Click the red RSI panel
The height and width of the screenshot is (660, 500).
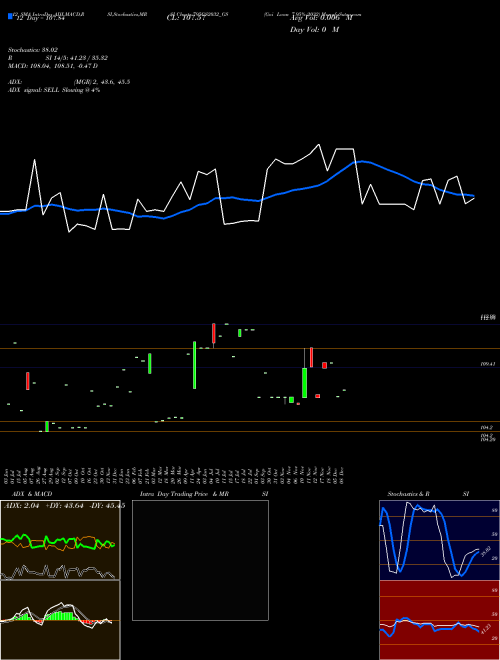pos(439,620)
